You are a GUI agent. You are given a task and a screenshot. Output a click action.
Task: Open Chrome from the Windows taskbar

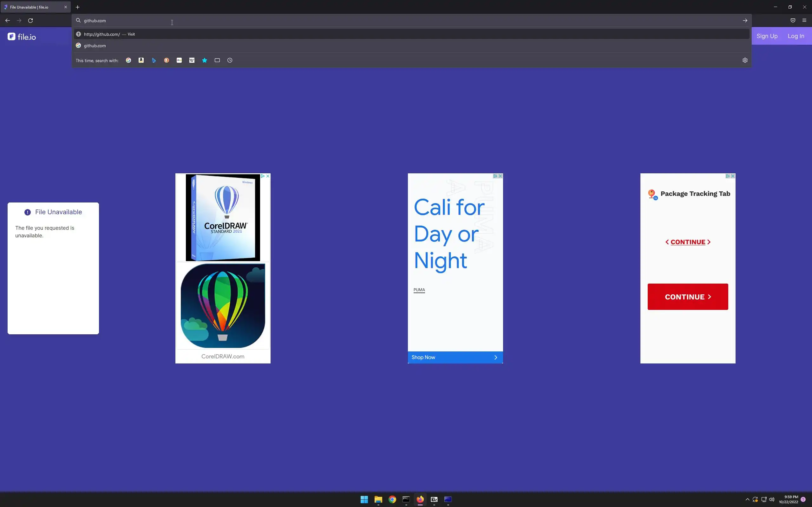392,499
